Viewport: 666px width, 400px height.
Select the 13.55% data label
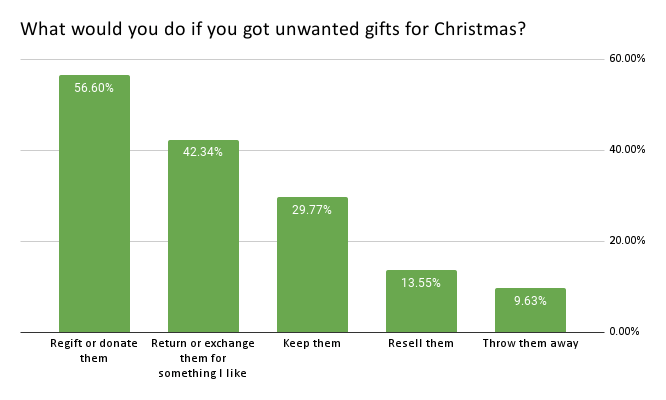pos(421,283)
